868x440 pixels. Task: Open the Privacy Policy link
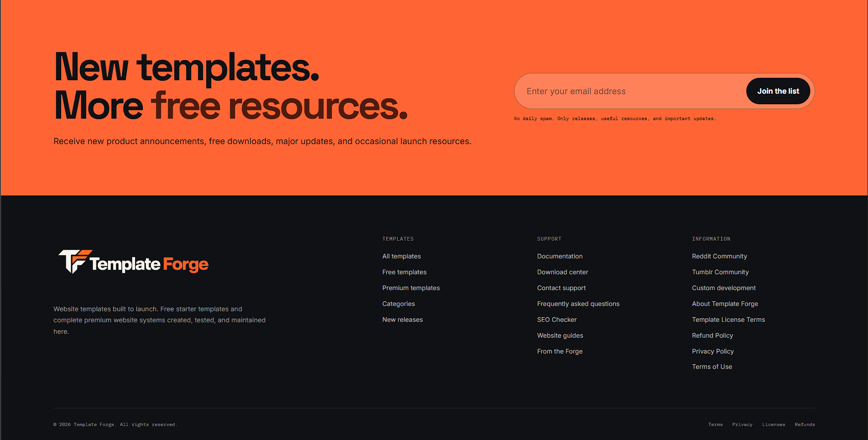[713, 352]
